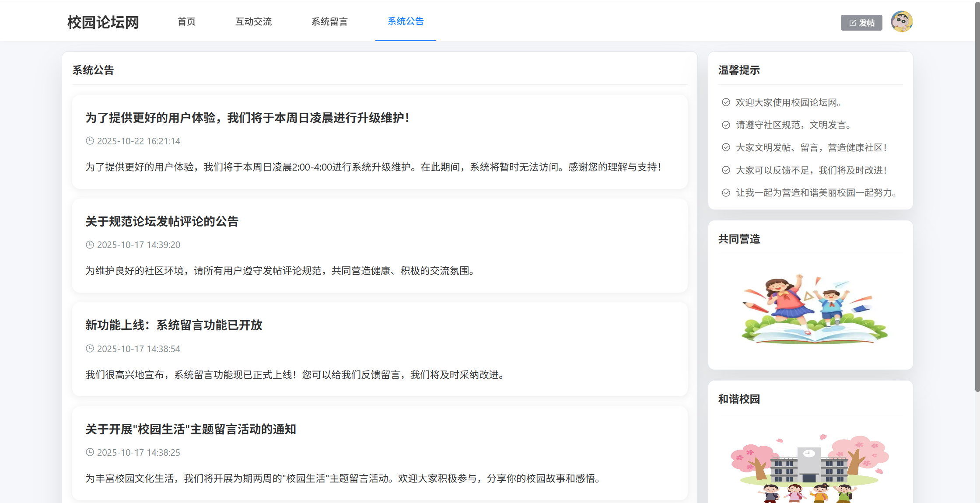This screenshot has width=980, height=503.
Task: Click the clock icon beside 14:38:25 timestamp
Action: tap(90, 452)
